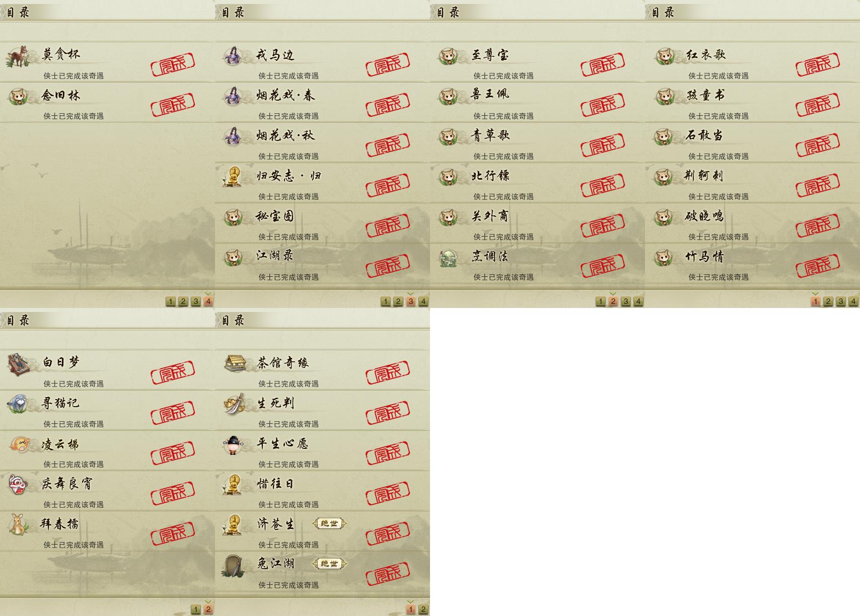Image resolution: width=860 pixels, height=616 pixels.
Task: Select the lady portrait icon for 戎马边
Action: click(x=233, y=56)
